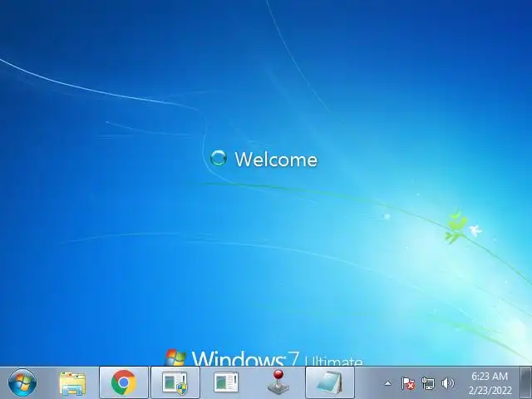Show hidden system tray icons
Screen dimensions: 532x399
[388, 384]
